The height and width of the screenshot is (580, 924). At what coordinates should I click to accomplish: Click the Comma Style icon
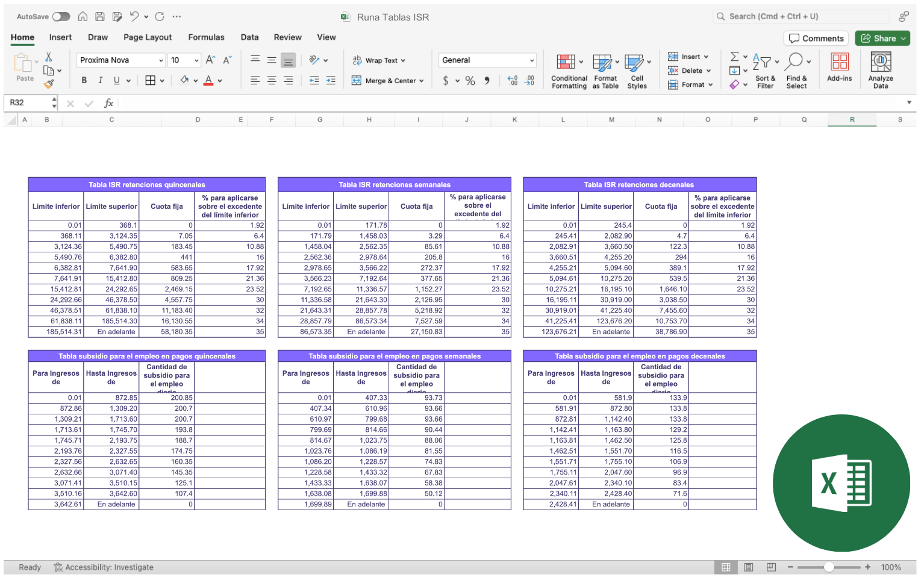(x=487, y=81)
